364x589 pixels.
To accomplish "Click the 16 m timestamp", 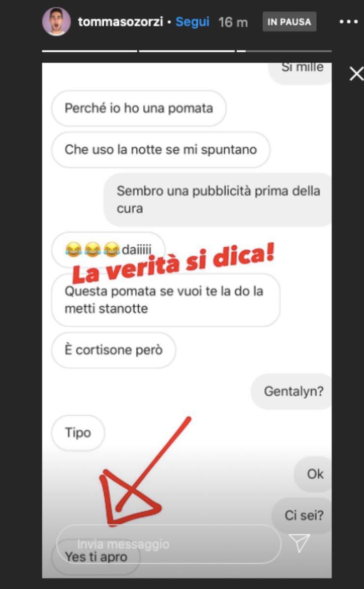I will point(233,22).
